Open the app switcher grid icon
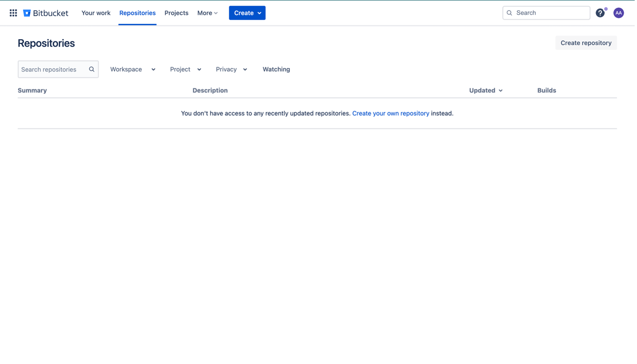Viewport: 637px width, 364px height. click(13, 13)
